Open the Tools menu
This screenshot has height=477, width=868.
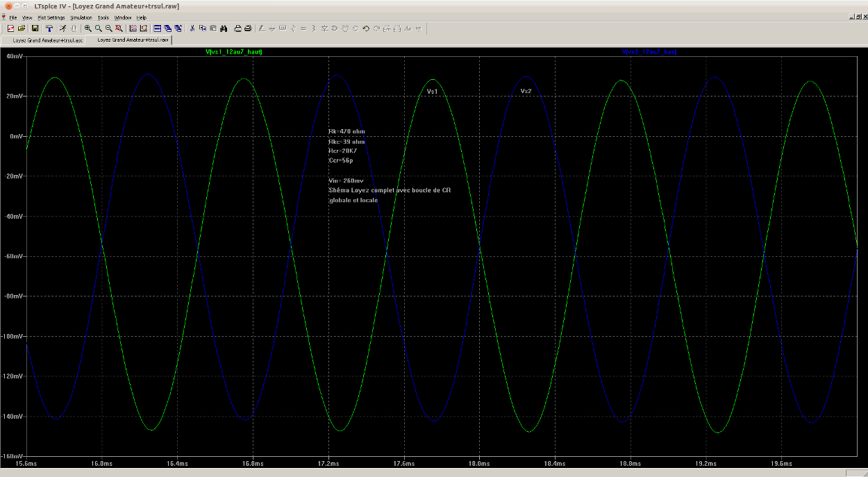tap(103, 17)
